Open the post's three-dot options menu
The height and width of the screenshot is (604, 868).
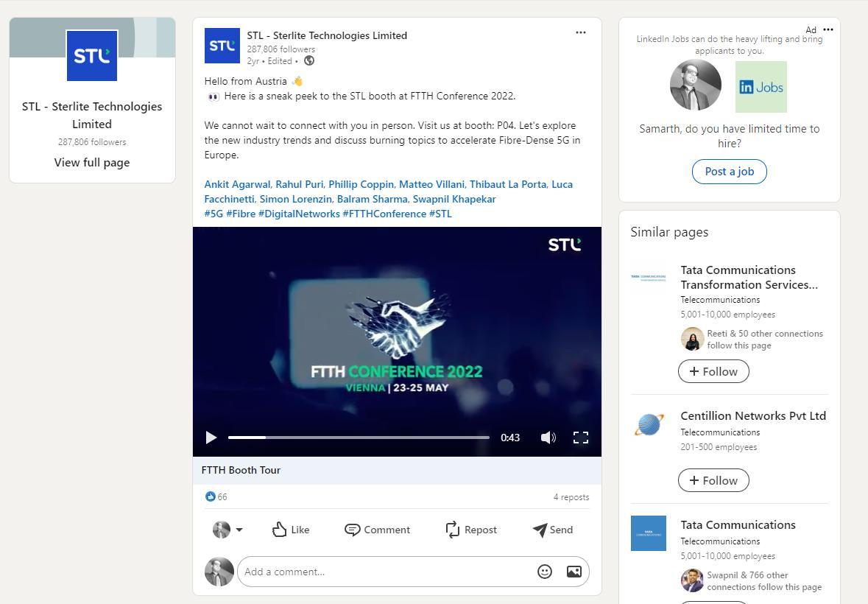click(x=581, y=32)
